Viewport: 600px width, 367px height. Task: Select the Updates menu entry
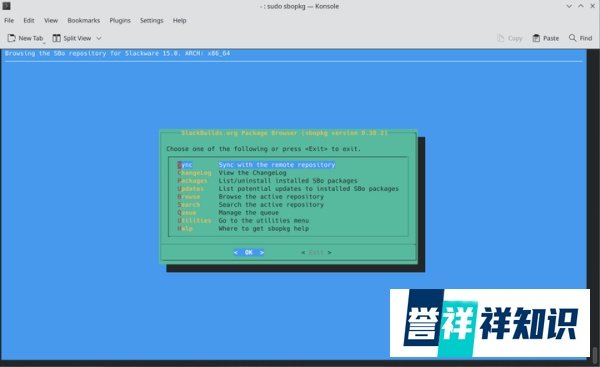(x=191, y=189)
